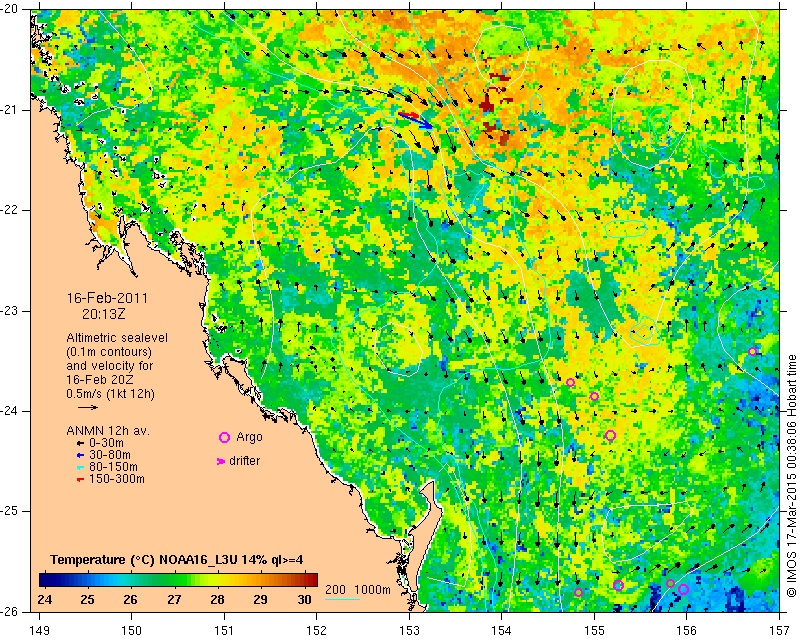This screenshot has height=640, width=800.
Task: Click the red 150-300m arrow legend icon
Action: coord(80,479)
